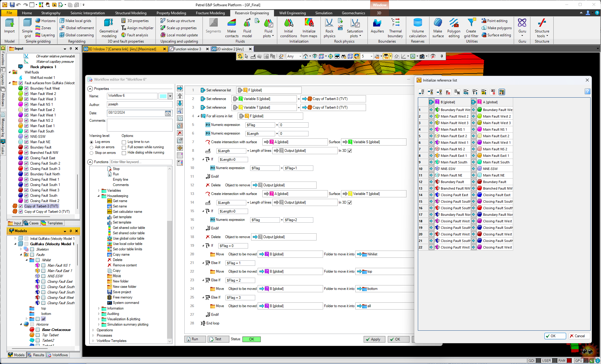This screenshot has height=364, width=601.
Task: Click Cancel in Initialize reference list
Action: [x=579, y=336]
